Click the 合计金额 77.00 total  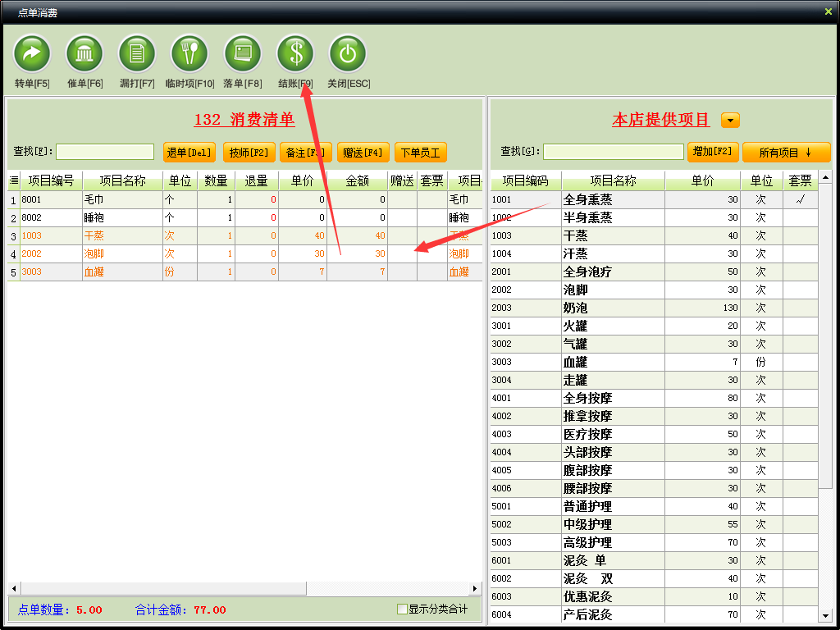(180, 609)
